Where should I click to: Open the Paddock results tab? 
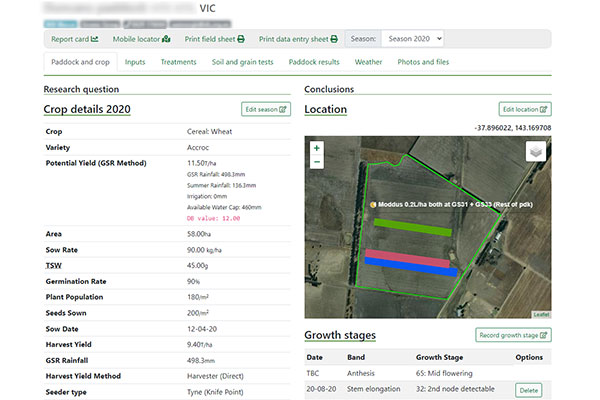[314, 62]
